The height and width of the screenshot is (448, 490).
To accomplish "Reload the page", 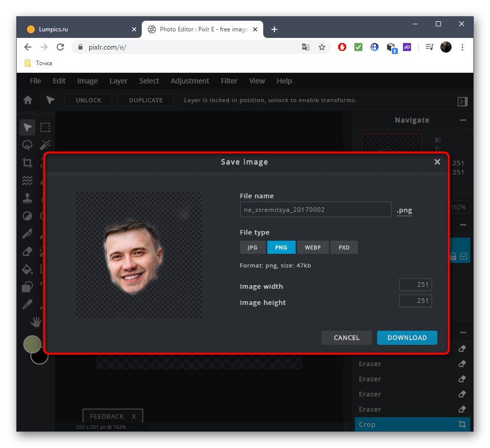I will (60, 47).
